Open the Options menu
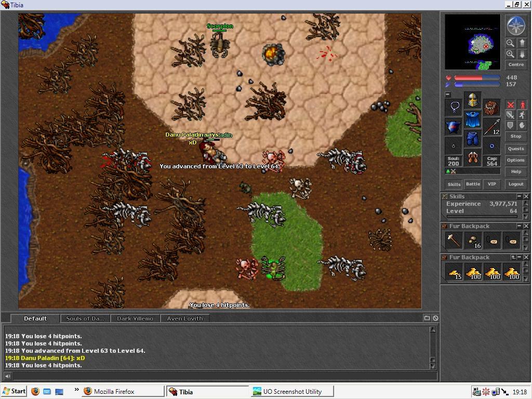Screen dimensions: 532x399 pyautogui.click(x=516, y=160)
